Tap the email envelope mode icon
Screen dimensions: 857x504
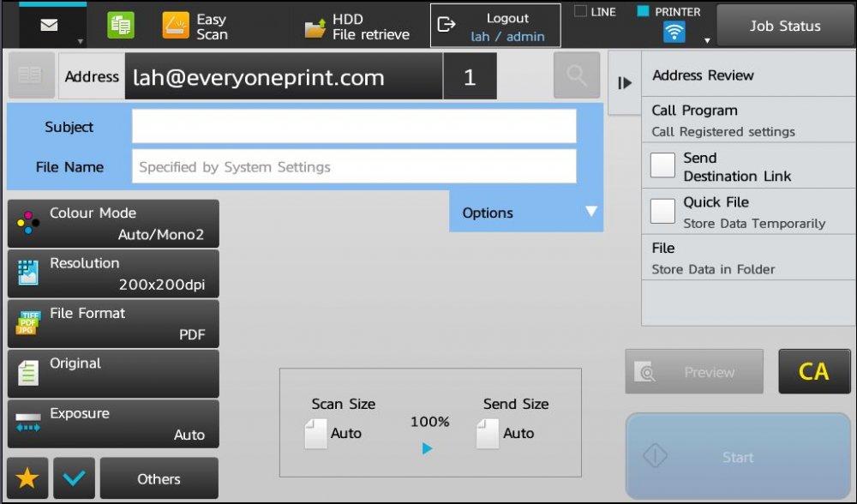pos(49,25)
